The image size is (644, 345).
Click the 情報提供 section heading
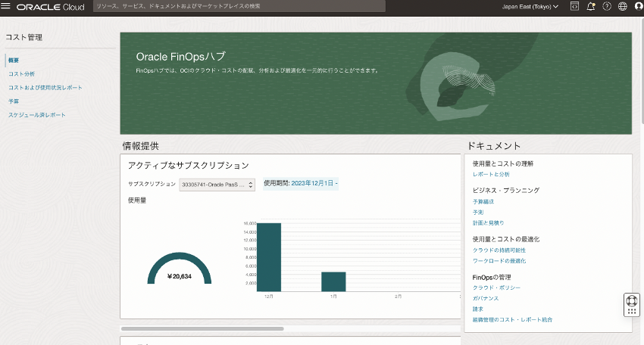(140, 146)
